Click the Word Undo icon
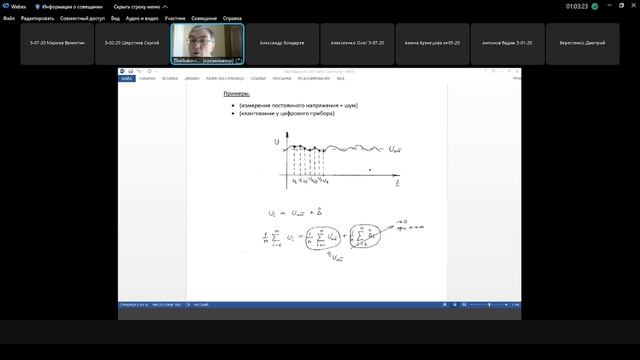The height and width of the screenshot is (360, 640). (x=139, y=71)
